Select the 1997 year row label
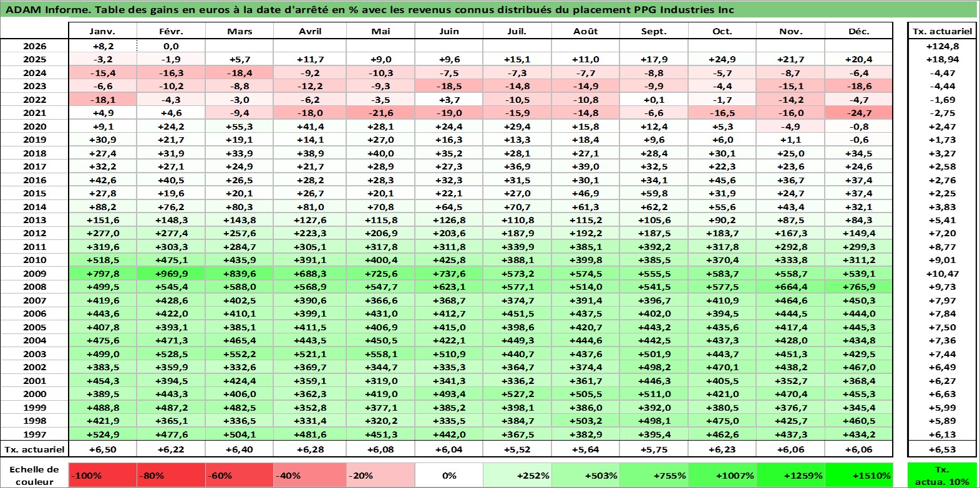The image size is (980, 488). 34,434
